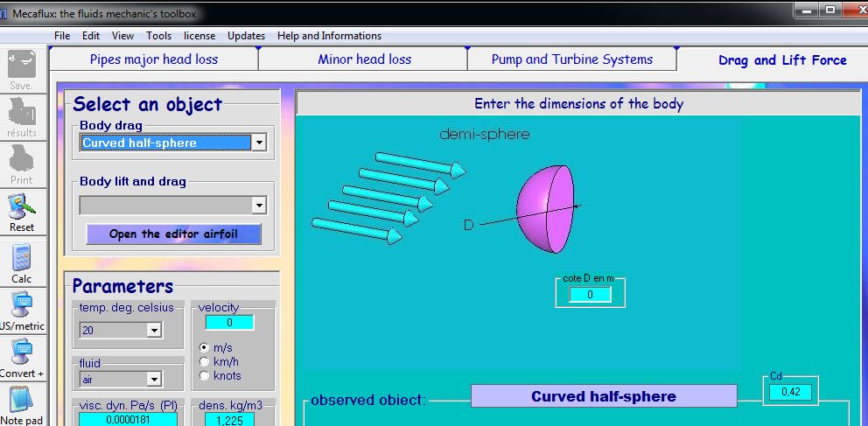Viewport: 868px width, 426px height.
Task: Click Open the editor airfoil button
Action: (x=173, y=234)
